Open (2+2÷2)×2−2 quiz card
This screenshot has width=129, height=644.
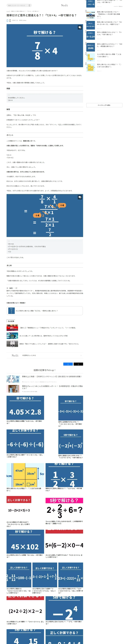[x=25, y=611]
